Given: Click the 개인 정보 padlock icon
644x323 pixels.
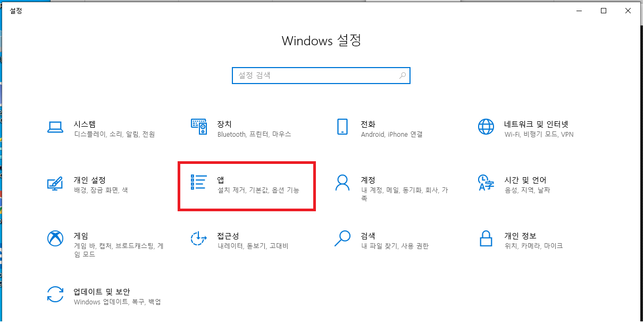Looking at the screenshot, I should coord(486,238).
